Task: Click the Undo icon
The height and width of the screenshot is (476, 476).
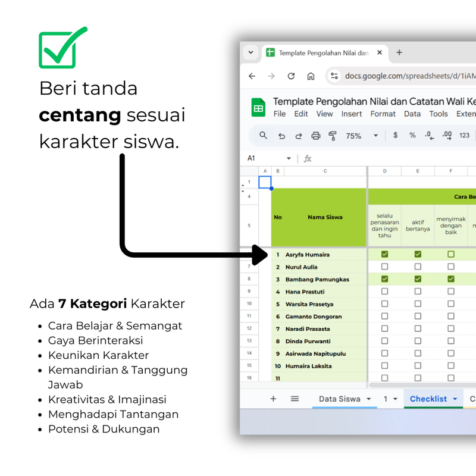Action: point(280,136)
